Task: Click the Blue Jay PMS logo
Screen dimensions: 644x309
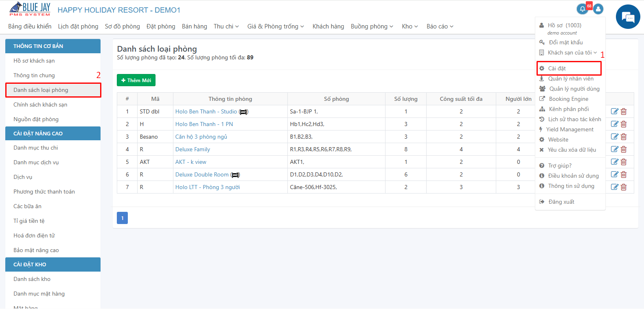Action: 30,9
